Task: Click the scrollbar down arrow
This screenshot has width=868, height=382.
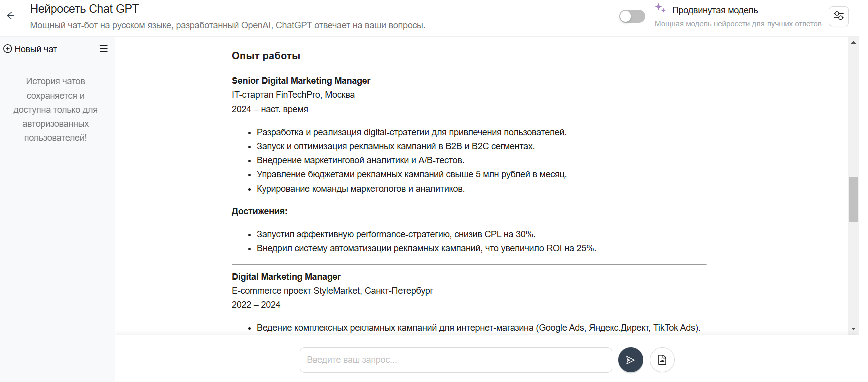Action: point(853,329)
